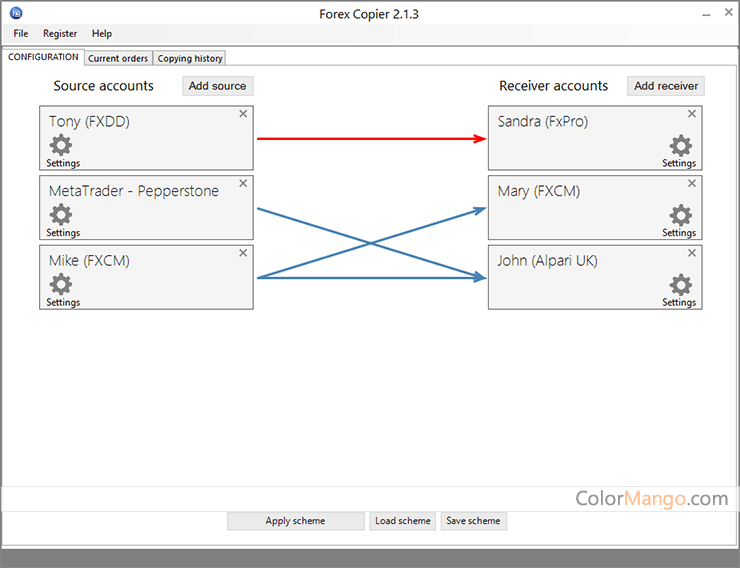Remove the John (Alpari UK) receiver account
Viewport: 740px width, 568px height.
coord(692,253)
